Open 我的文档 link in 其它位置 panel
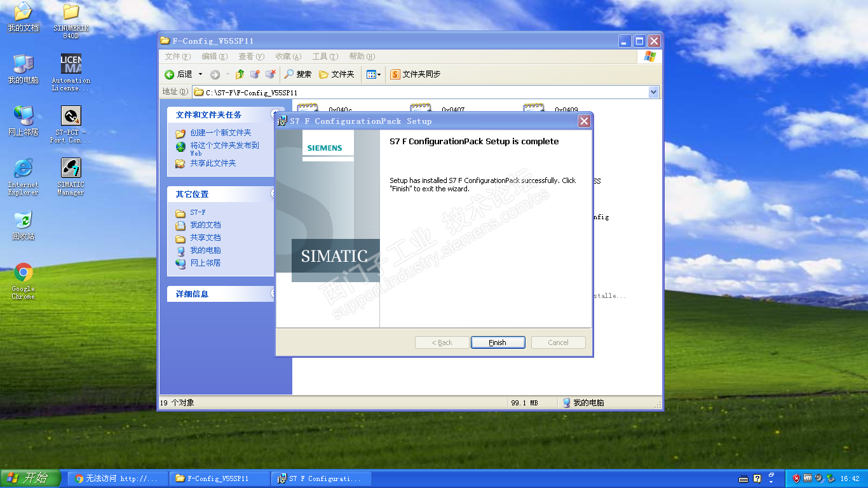This screenshot has width=868, height=488. tap(205, 225)
